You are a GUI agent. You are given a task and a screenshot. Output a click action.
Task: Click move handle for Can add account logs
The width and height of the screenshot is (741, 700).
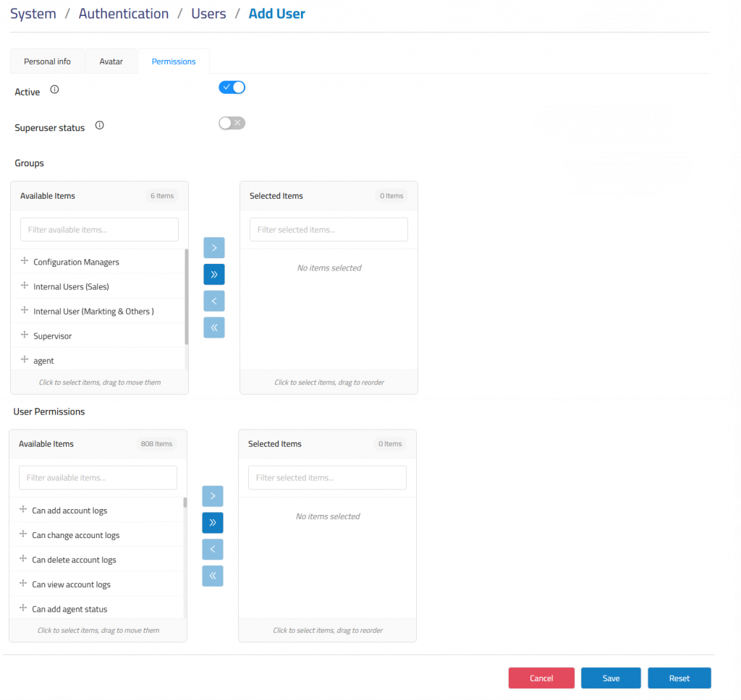coord(23,509)
